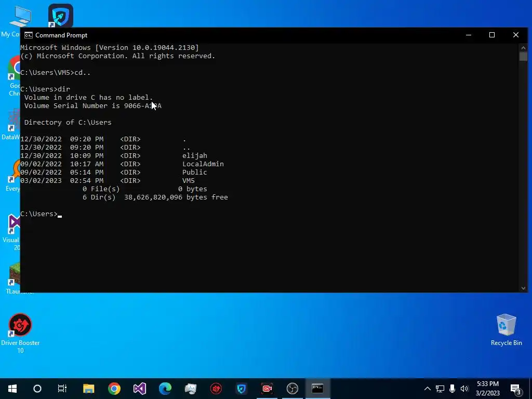Select the blue rocket shield desktop shortcut
532x399 pixels.
[61, 16]
